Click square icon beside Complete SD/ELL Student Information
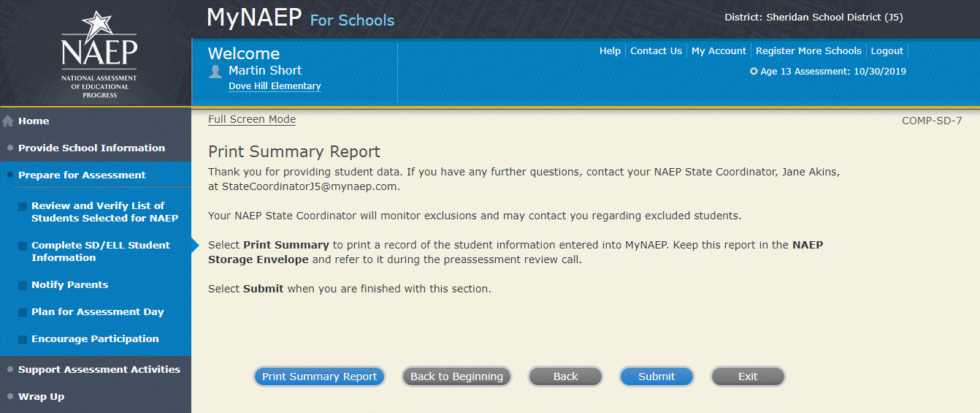Viewport: 980px width, 413px height. tap(23, 246)
